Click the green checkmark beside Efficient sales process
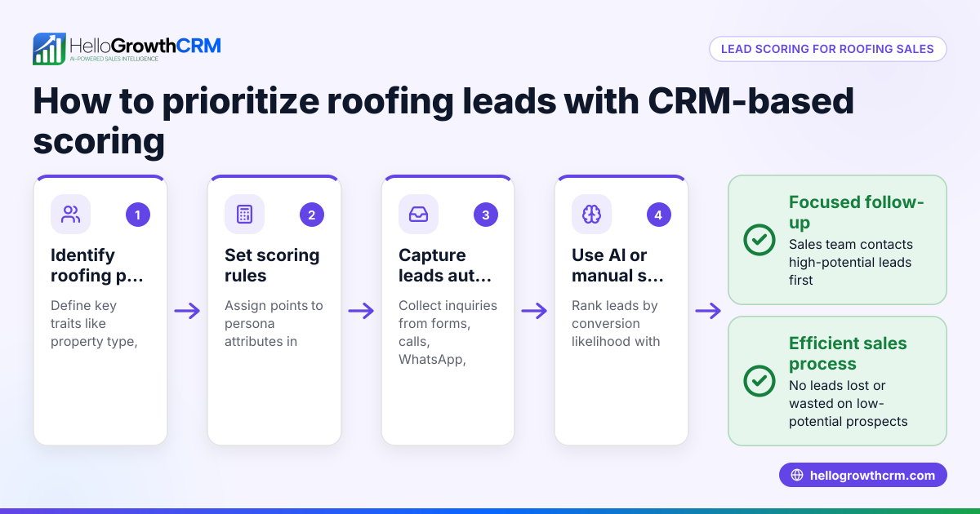The width and height of the screenshot is (980, 514). tap(759, 381)
